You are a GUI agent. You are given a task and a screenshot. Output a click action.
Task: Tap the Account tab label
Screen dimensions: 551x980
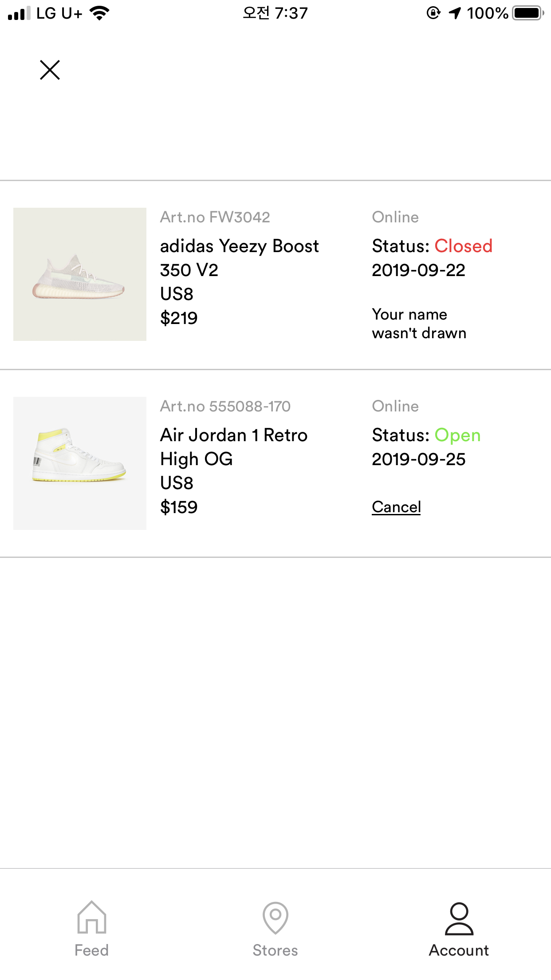coord(459,950)
